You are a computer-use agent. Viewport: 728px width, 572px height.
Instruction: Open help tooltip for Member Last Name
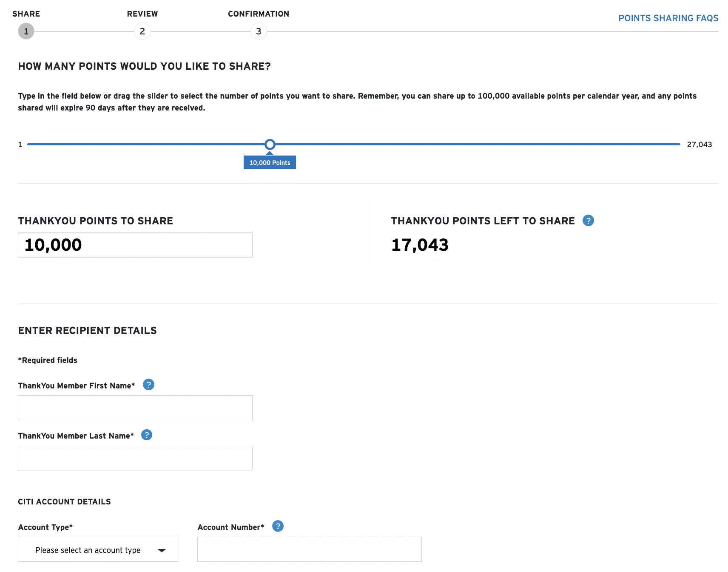click(147, 435)
